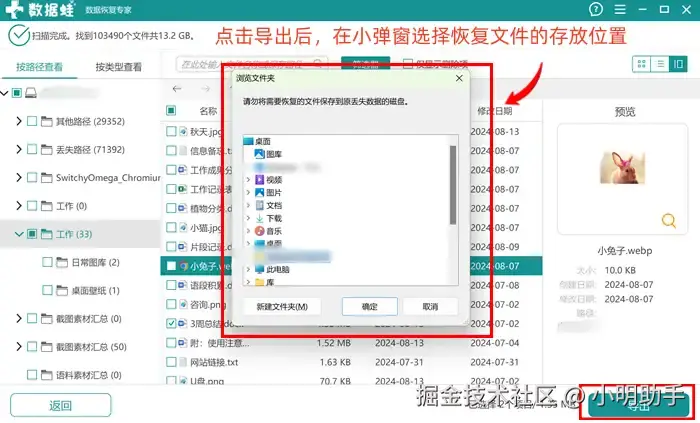The width and height of the screenshot is (700, 423).
Task: Click the 新建文件夹(M) button
Action: pos(282,307)
